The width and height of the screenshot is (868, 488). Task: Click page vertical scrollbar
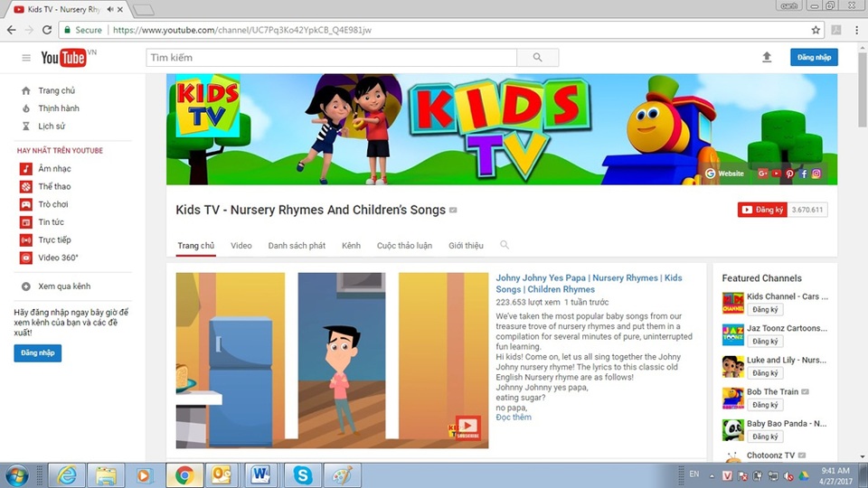click(x=863, y=89)
